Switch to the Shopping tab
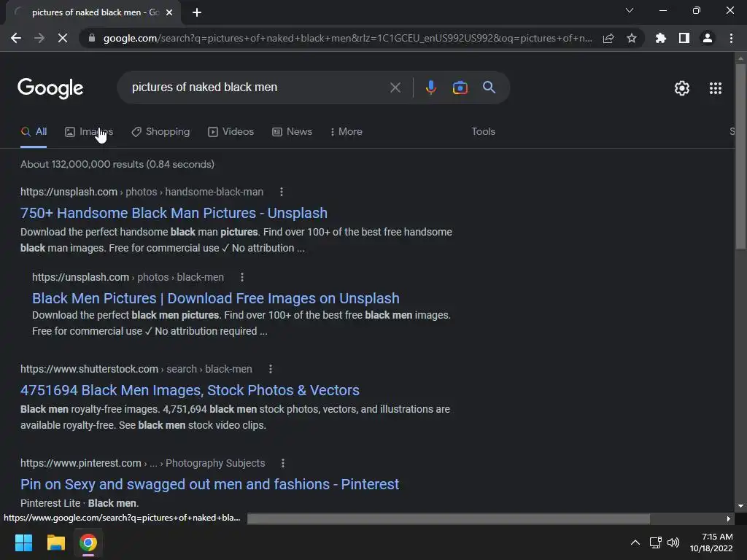This screenshot has width=747, height=560. coord(160,132)
